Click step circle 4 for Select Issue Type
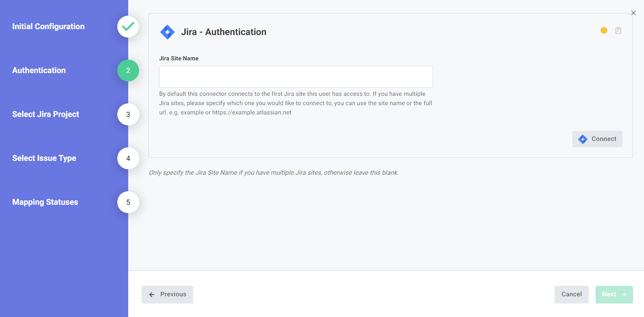644x317 pixels. [128, 158]
